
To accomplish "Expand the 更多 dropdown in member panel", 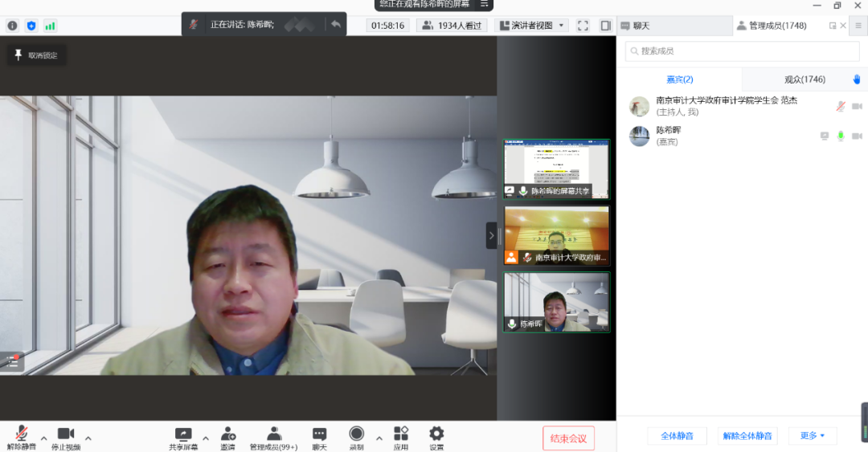I will coord(813,436).
